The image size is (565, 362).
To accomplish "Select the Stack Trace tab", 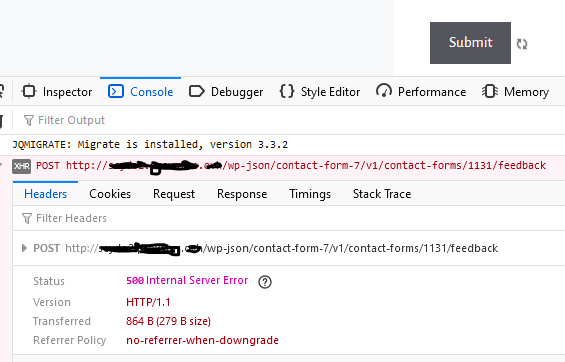I will (x=382, y=194).
